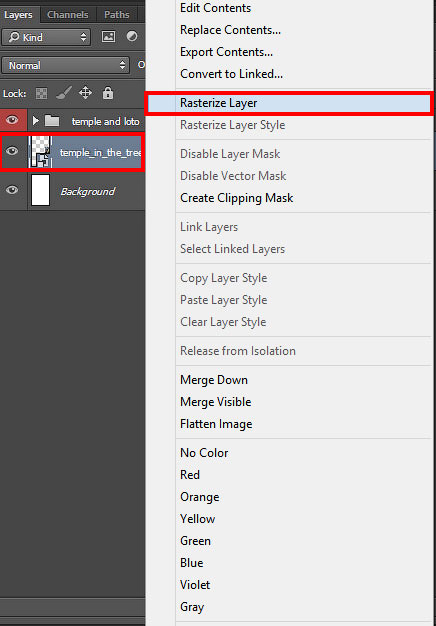Screen dimensions: 436x626
Task: Toggle lock image pixels brush icon
Action: click(63, 94)
